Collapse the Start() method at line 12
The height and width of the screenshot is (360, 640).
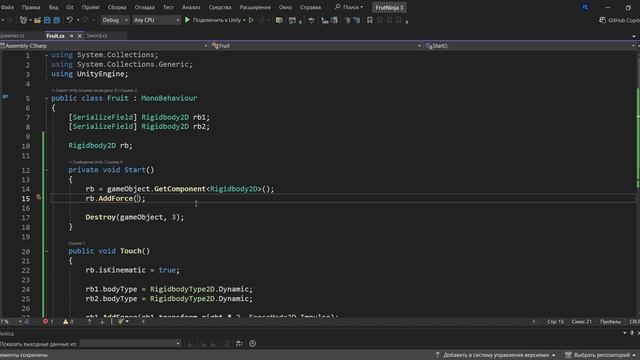tap(46, 170)
